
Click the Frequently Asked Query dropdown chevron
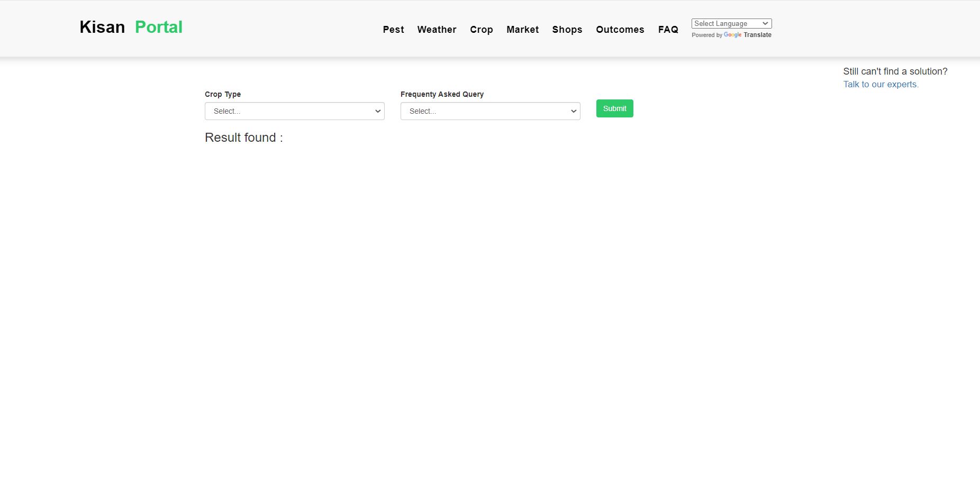(x=573, y=111)
